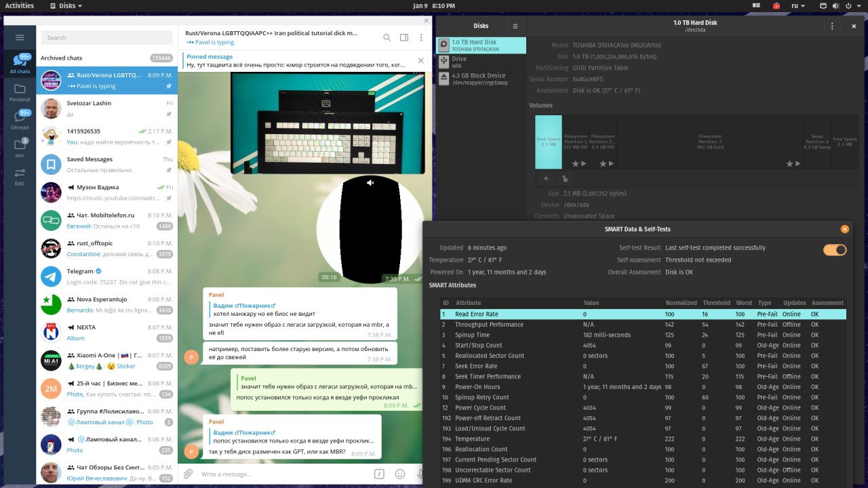Open bot commands slash icon
The image size is (868, 488).
coord(380,474)
